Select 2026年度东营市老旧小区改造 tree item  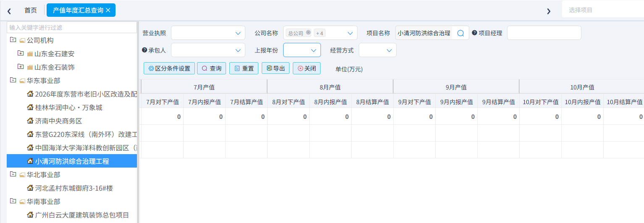(x=72, y=94)
